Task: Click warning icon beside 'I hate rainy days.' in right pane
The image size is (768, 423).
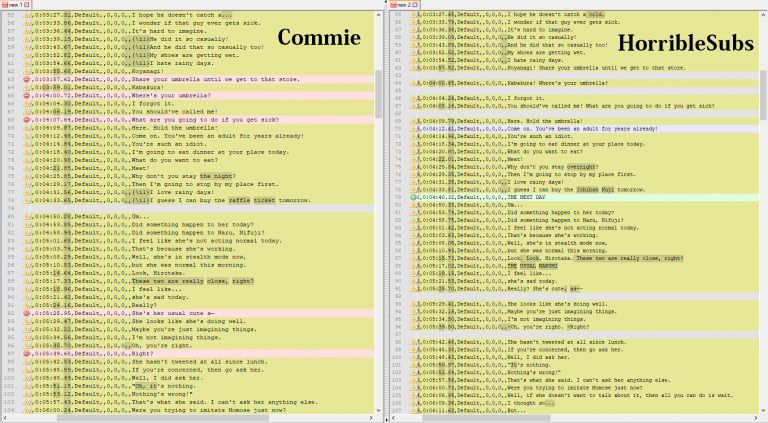Action: pos(413,60)
